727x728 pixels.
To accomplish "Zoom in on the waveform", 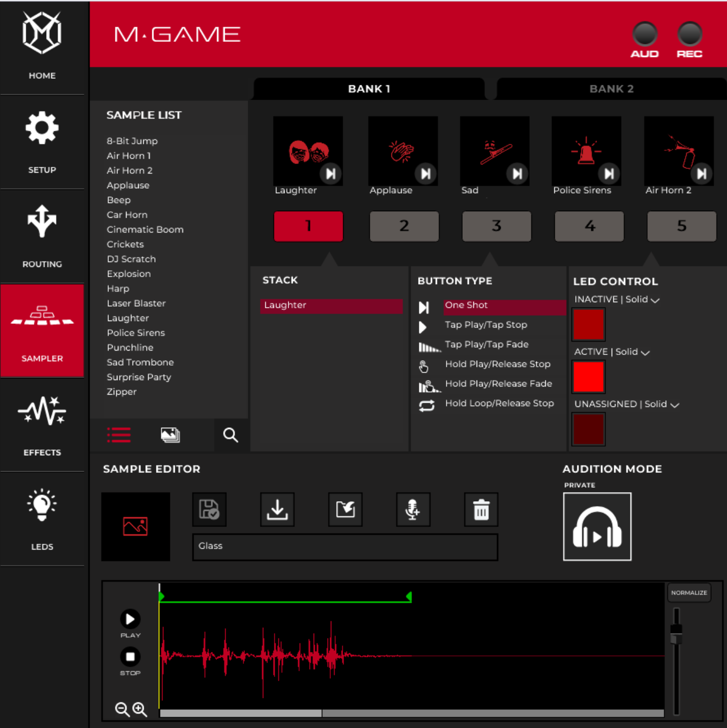I will [140, 709].
